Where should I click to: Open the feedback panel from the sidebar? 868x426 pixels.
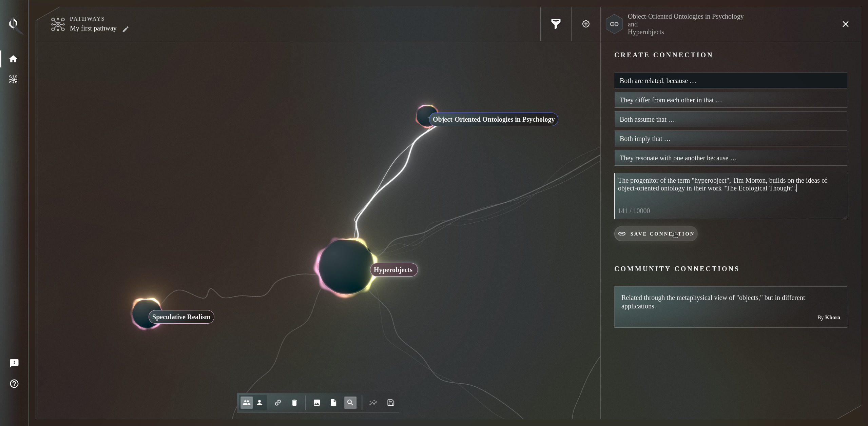click(14, 363)
